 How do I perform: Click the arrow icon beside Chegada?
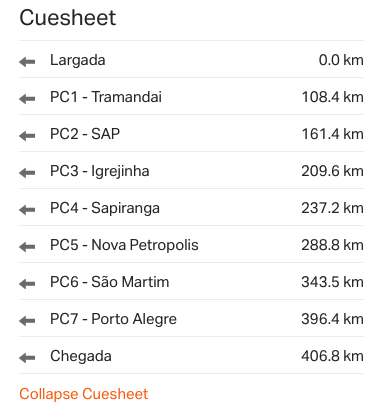click(27, 358)
